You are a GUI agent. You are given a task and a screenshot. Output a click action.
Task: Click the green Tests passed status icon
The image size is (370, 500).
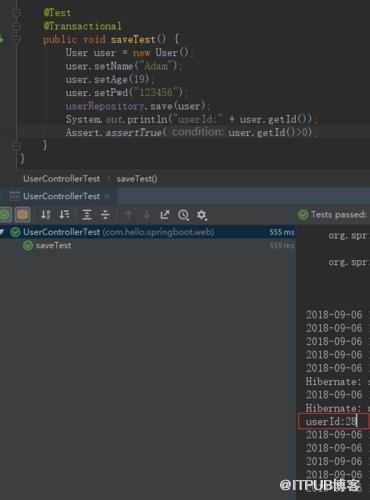[303, 215]
